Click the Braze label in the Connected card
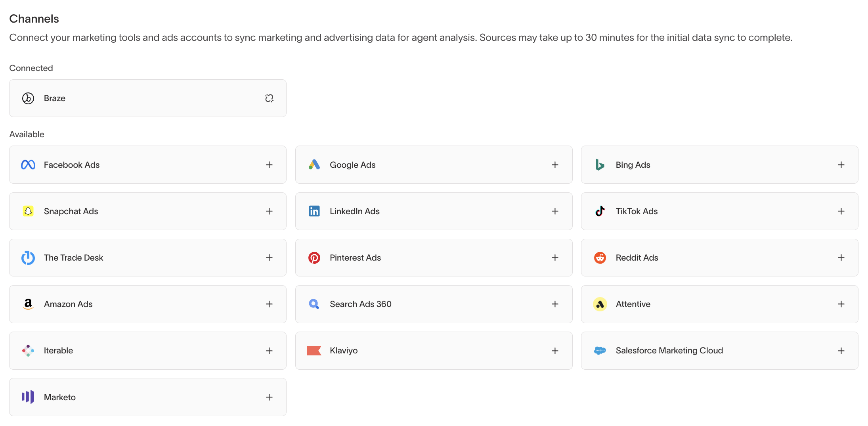 [x=55, y=98]
